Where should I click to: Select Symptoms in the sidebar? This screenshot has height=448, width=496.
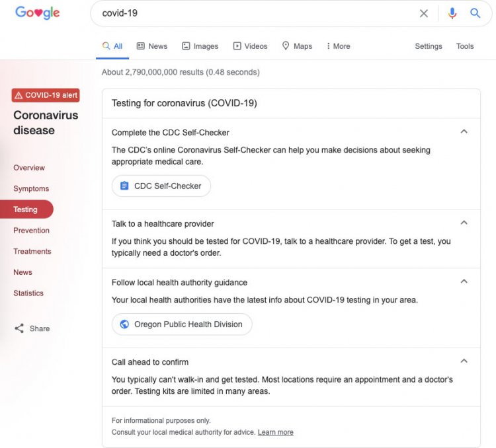[31, 188]
